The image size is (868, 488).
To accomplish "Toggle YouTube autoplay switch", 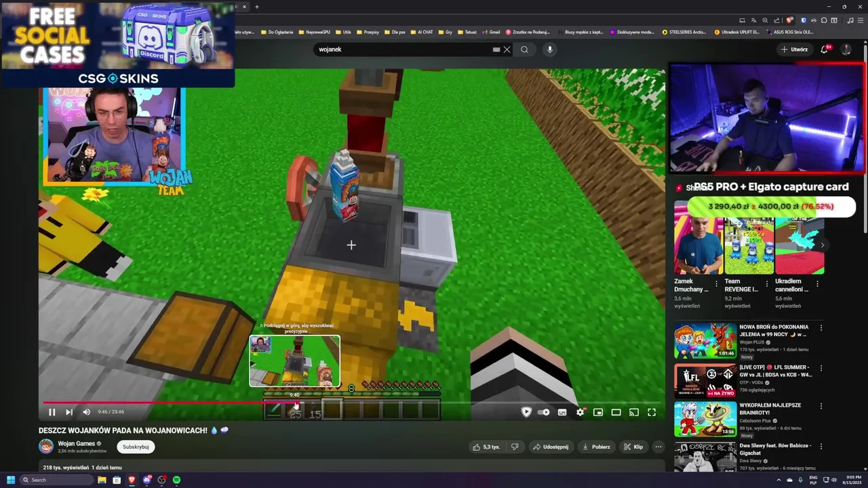I will (x=545, y=412).
